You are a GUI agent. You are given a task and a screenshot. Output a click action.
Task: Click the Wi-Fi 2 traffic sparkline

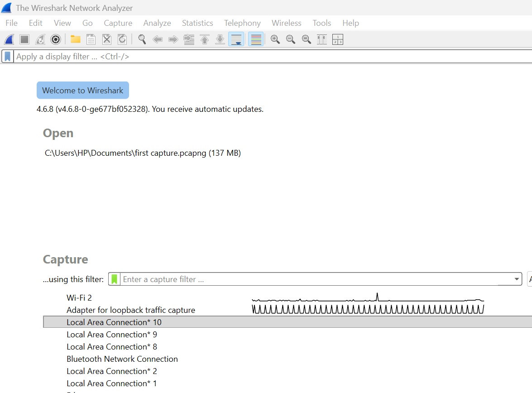coord(368,297)
